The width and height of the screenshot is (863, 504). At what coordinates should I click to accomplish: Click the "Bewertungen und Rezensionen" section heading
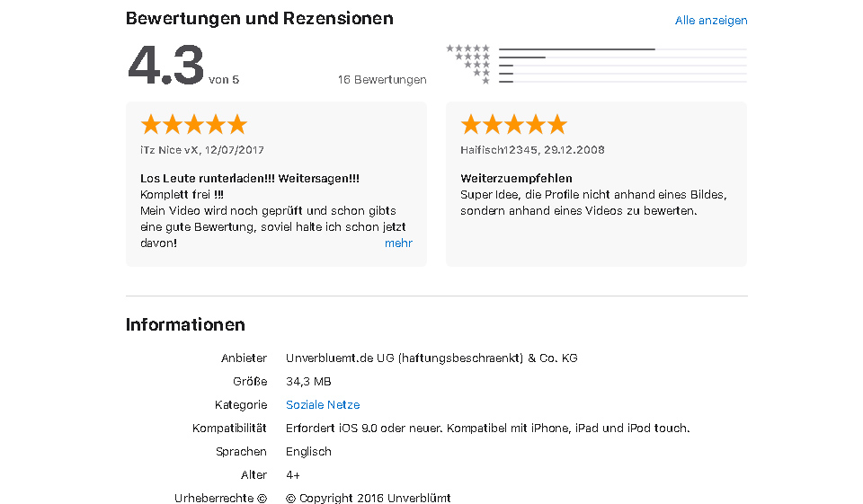[x=259, y=19]
